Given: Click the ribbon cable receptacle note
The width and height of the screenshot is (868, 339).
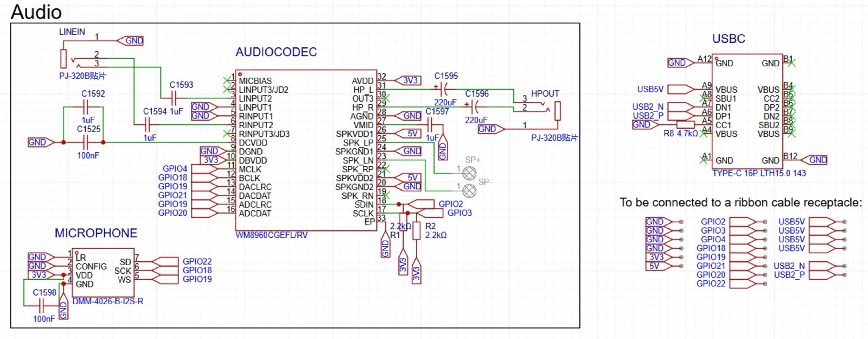Looking at the screenshot, I should click(741, 203).
